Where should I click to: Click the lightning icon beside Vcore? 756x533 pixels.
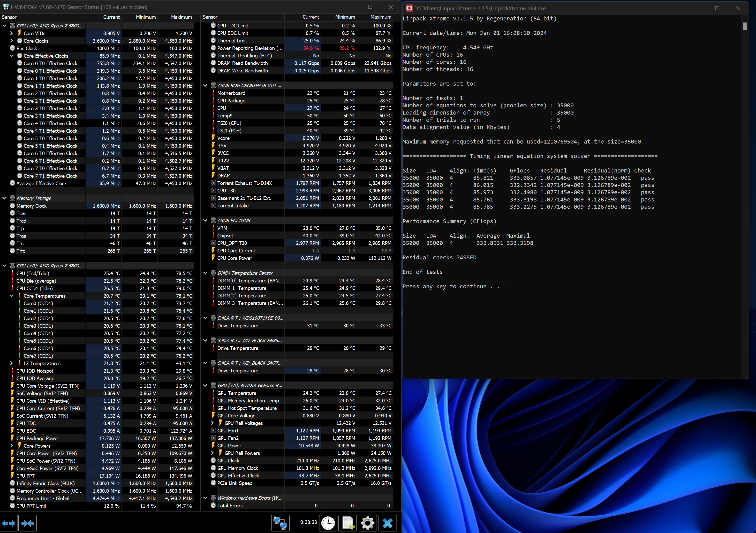213,138
